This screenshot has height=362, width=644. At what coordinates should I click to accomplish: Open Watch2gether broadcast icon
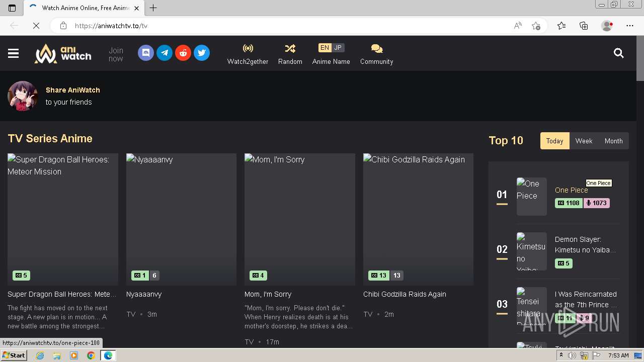[x=248, y=48]
